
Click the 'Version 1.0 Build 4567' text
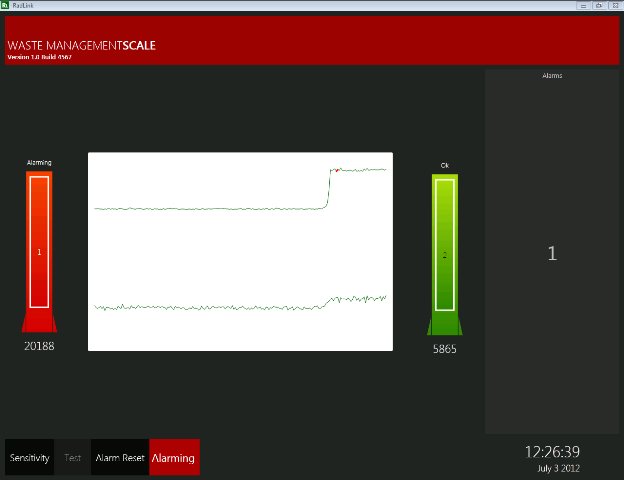tap(39, 57)
